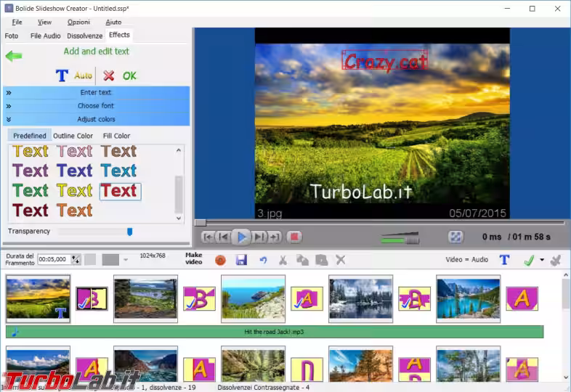Open the Foto tab
Screen dimensions: 571x392
(12, 36)
